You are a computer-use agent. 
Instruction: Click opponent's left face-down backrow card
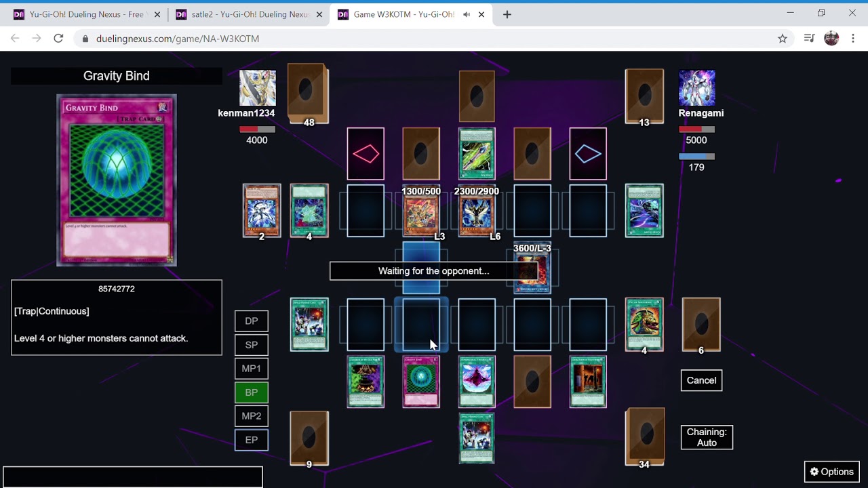(421, 154)
